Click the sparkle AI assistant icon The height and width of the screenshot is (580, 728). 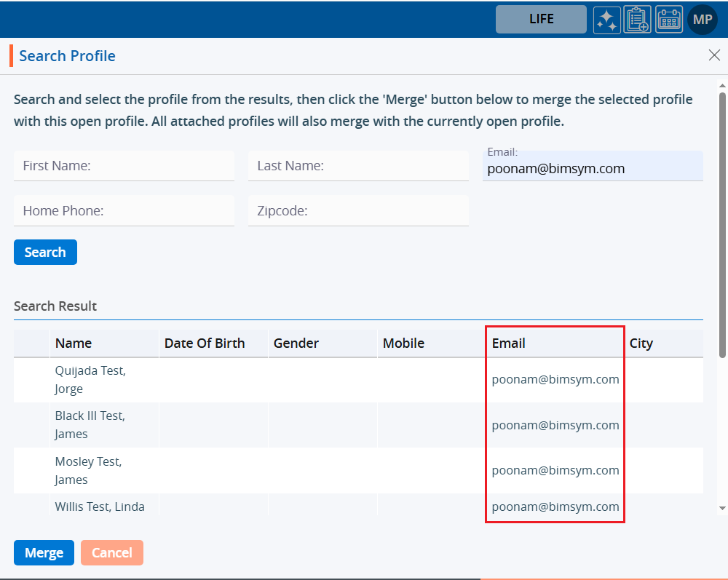(606, 20)
